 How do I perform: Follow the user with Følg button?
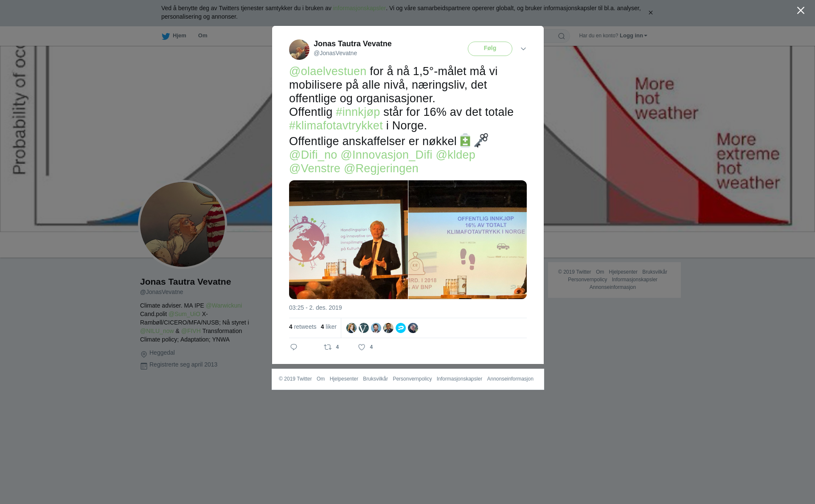pyautogui.click(x=490, y=49)
